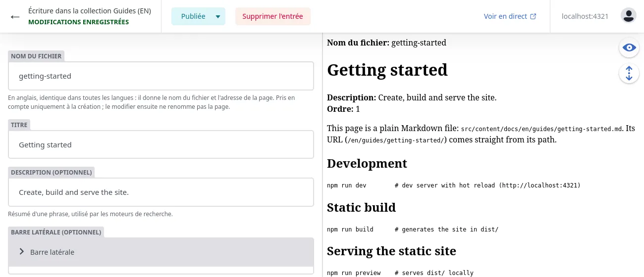This screenshot has height=277, width=644.
Task: Toggle scroll sync with the arrows icon
Action: tap(629, 74)
